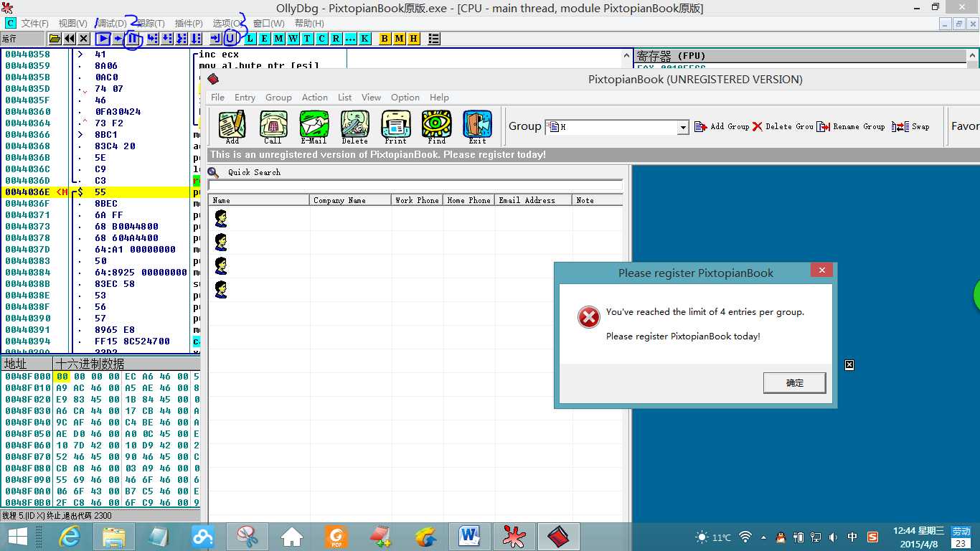Viewport: 980px width, 551px height.
Task: Open References window with R icon
Action: [x=336, y=39]
